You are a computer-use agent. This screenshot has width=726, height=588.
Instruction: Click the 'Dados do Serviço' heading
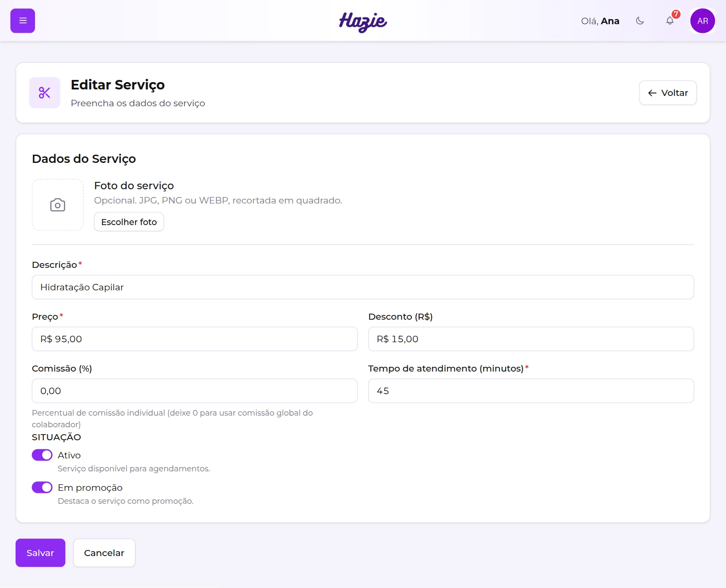(x=84, y=159)
